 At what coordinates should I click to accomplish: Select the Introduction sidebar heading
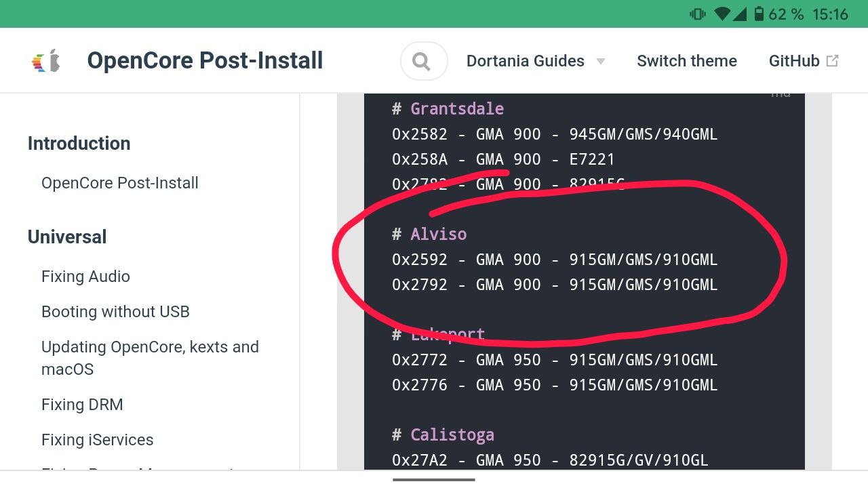(x=79, y=143)
